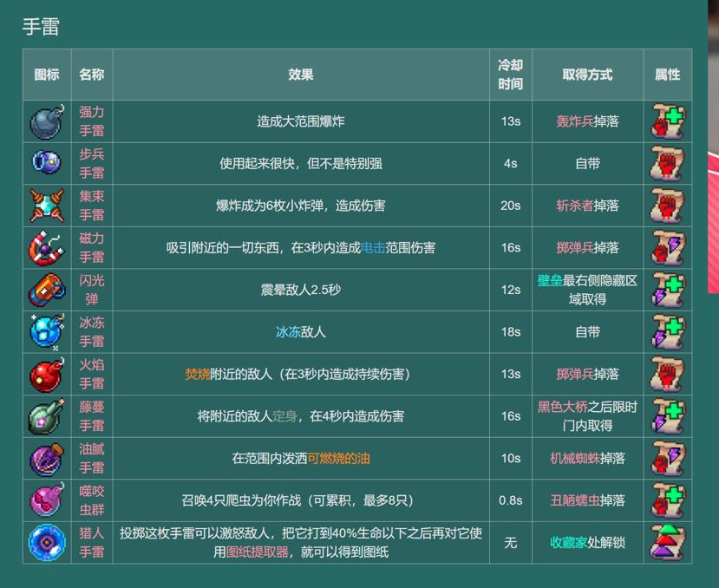This screenshot has width=719, height=588.
Task: Open the 噬咬虫群 name link
Action: click(x=92, y=501)
